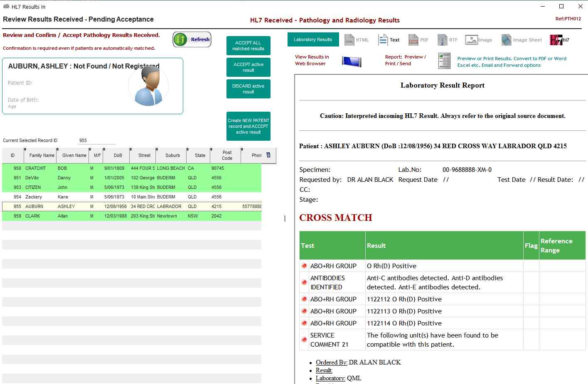Switch to Text view icon
The width and height of the screenshot is (588, 384).
[x=389, y=40]
